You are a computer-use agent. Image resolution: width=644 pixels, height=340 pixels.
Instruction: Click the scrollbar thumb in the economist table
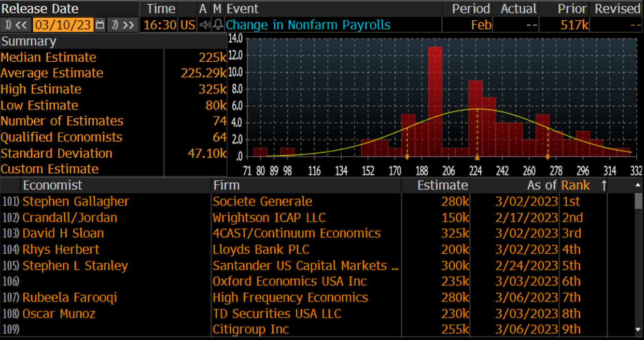pyautogui.click(x=638, y=200)
